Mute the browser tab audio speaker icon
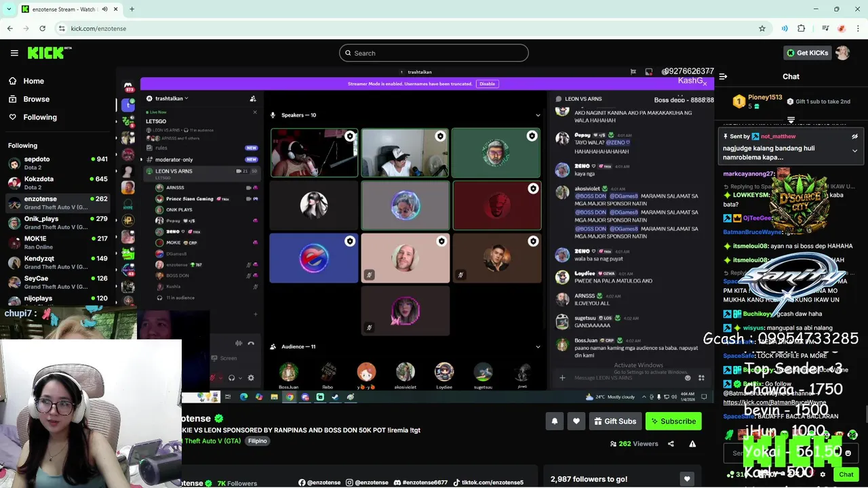This screenshot has height=488, width=868. coord(105,9)
